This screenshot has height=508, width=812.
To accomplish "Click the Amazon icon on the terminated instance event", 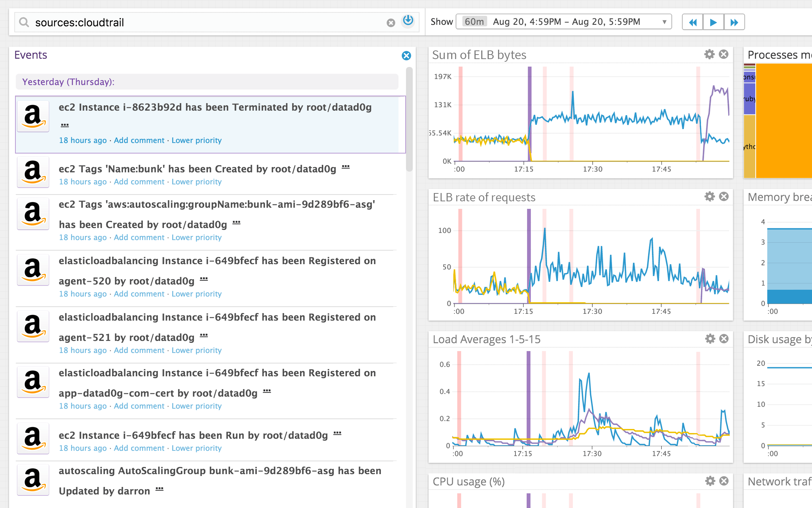I will pos(33,116).
